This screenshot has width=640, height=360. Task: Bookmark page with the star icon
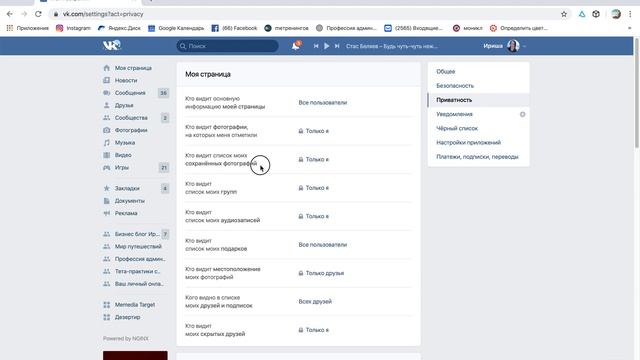point(564,14)
